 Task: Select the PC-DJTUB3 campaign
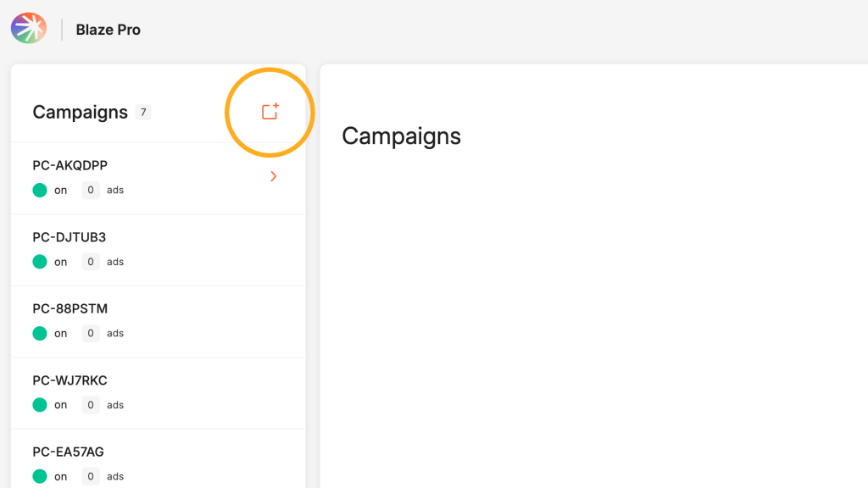pos(70,237)
